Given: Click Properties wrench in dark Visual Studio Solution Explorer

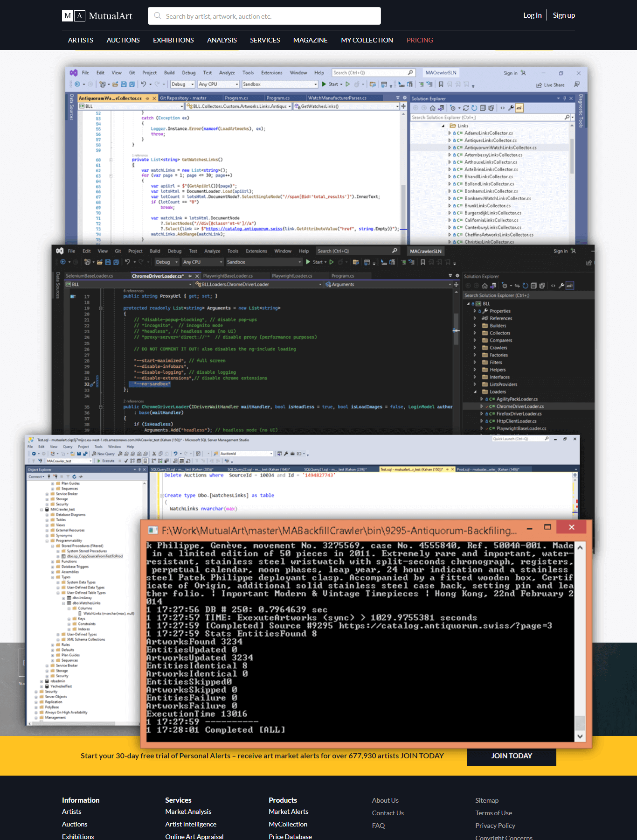Looking at the screenshot, I should pos(561,286).
